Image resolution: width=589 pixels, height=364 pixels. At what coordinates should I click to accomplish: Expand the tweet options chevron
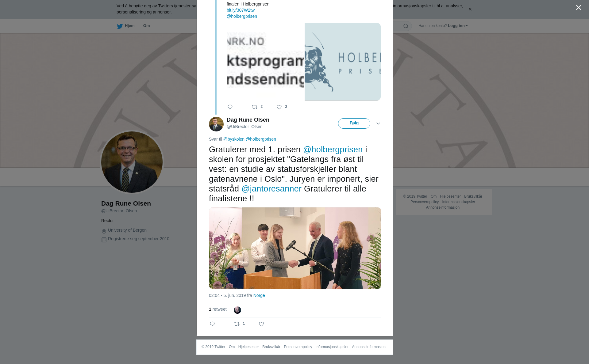point(378,123)
